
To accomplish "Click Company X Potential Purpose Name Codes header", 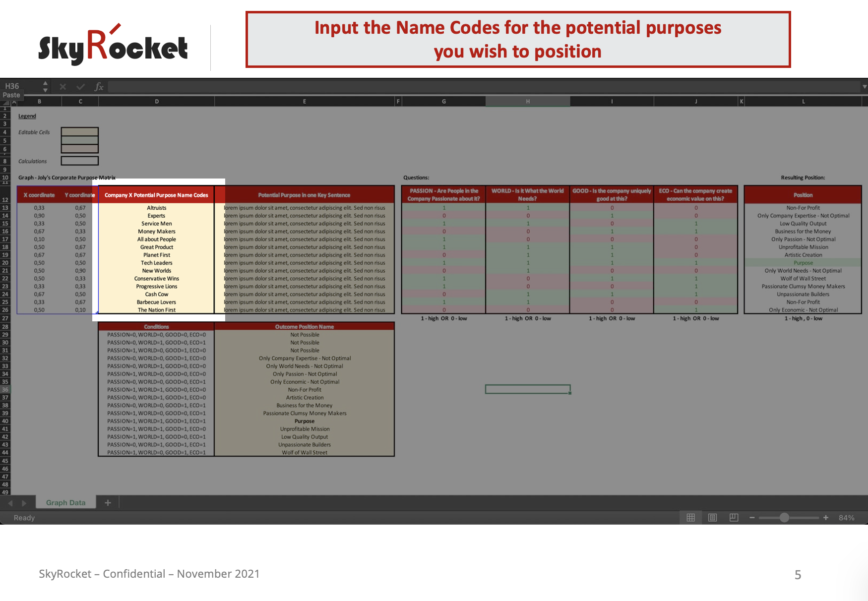I will (157, 195).
